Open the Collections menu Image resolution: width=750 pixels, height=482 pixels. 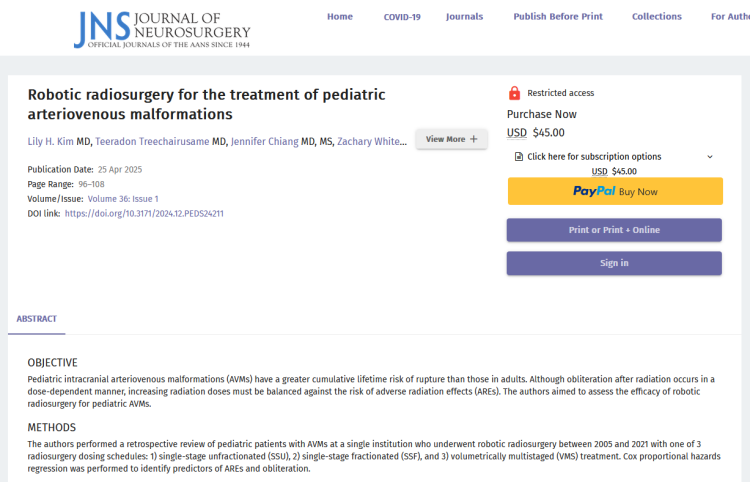coord(657,17)
